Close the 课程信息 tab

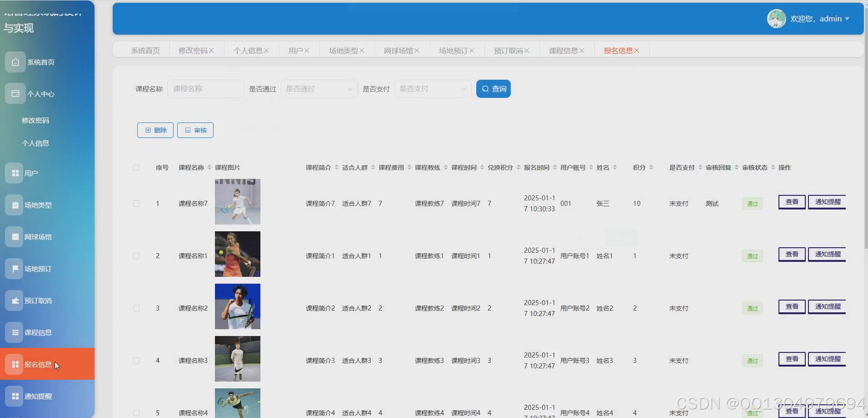582,51
